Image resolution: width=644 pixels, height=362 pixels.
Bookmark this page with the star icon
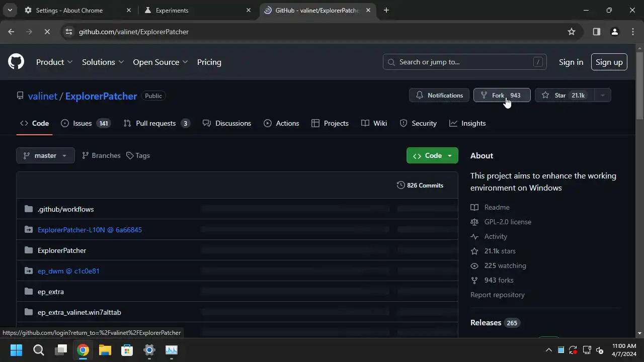(x=572, y=32)
